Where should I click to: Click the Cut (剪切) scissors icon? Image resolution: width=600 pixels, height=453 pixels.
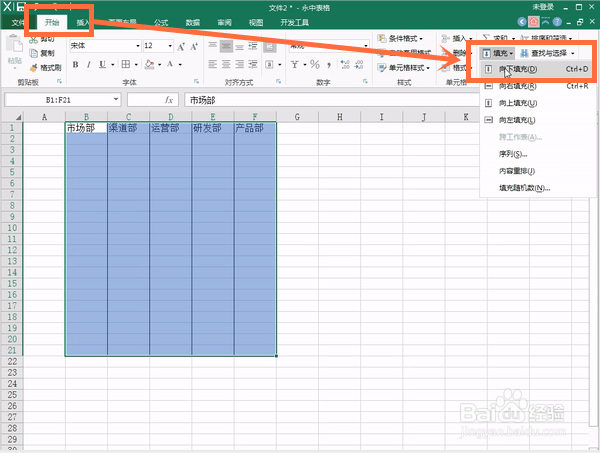pos(34,39)
